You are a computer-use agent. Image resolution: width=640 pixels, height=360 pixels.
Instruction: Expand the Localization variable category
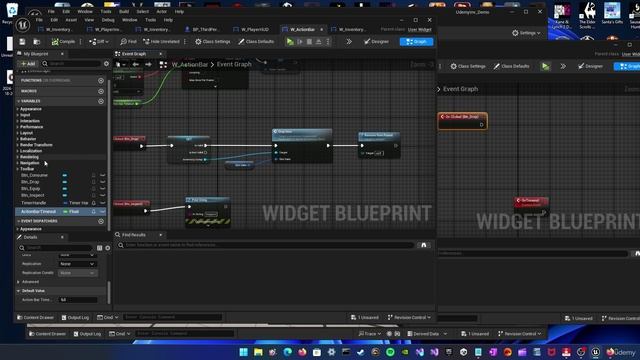(18, 151)
